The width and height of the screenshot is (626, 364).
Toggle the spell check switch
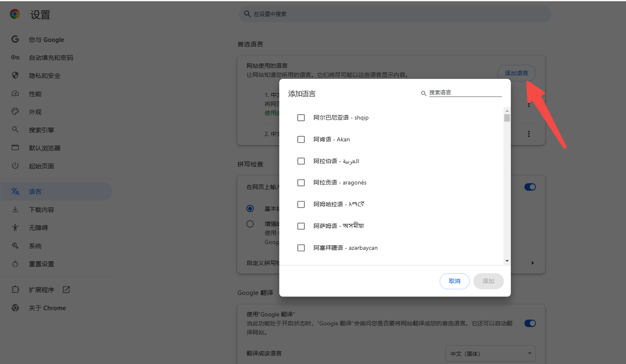(530, 187)
